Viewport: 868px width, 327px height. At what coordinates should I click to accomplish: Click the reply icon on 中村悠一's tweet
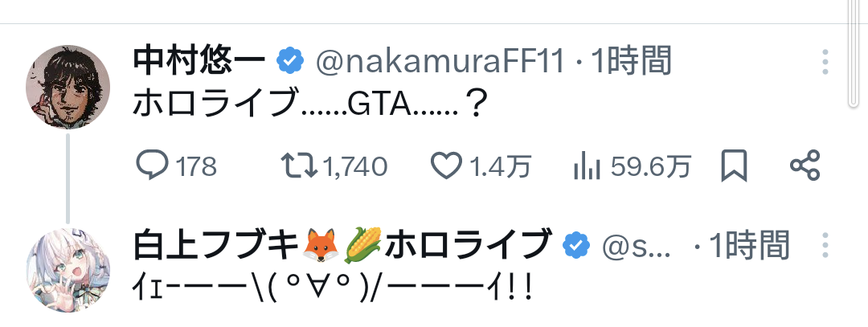[151, 166]
